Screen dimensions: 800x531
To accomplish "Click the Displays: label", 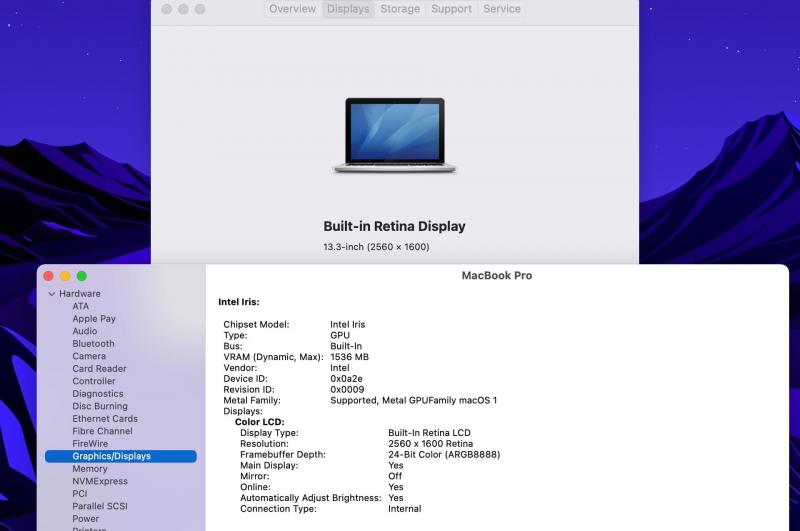I will 243,411.
